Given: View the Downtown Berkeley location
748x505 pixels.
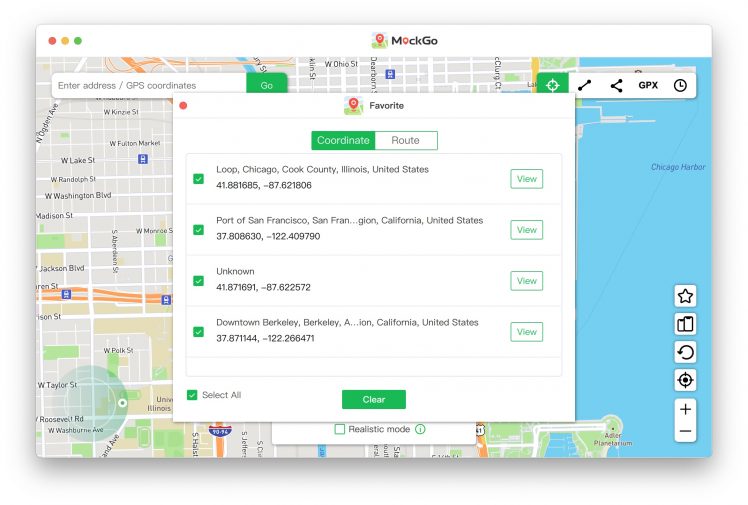Looking at the screenshot, I should click(x=526, y=332).
